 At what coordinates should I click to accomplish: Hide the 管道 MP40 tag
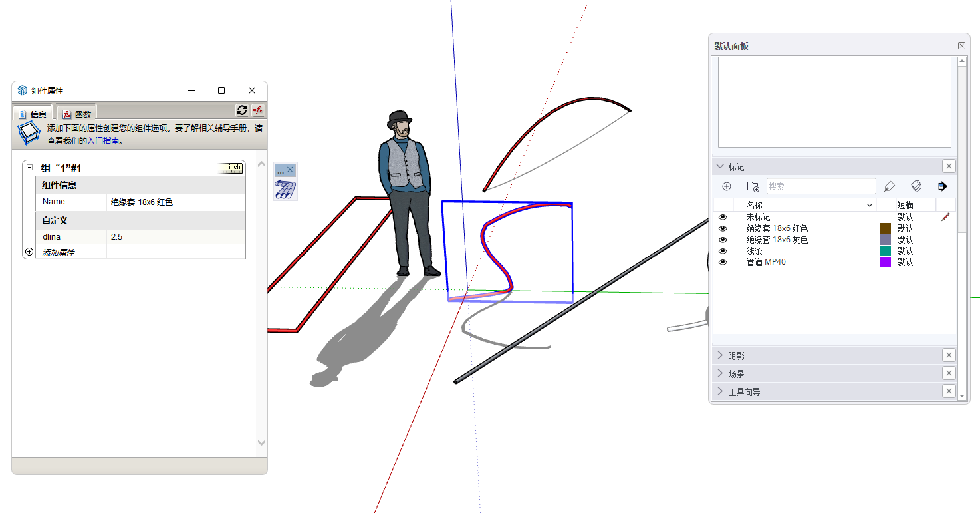point(723,262)
